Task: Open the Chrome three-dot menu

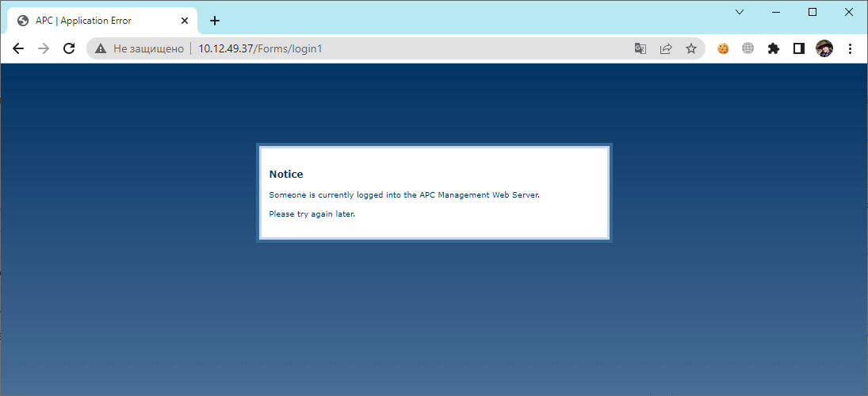Action: (850, 48)
